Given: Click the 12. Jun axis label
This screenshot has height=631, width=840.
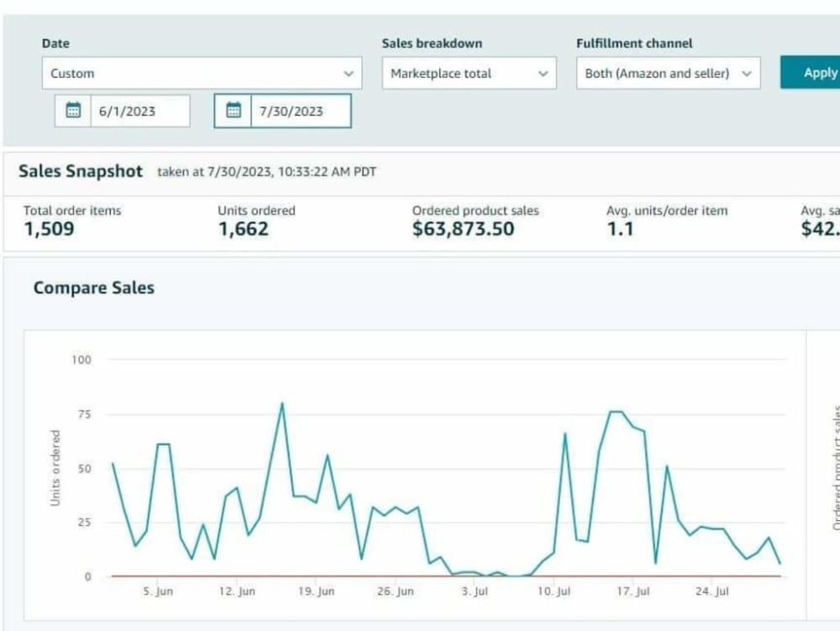Looking at the screenshot, I should (x=237, y=592).
